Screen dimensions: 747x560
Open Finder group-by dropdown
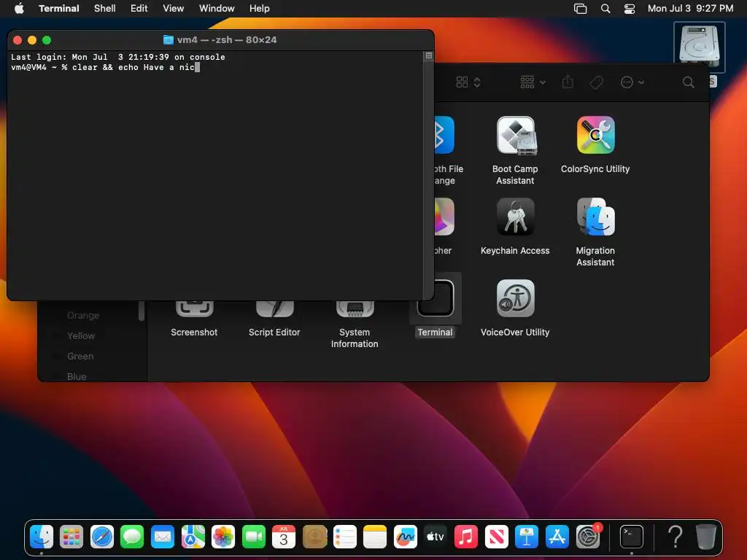pos(533,82)
